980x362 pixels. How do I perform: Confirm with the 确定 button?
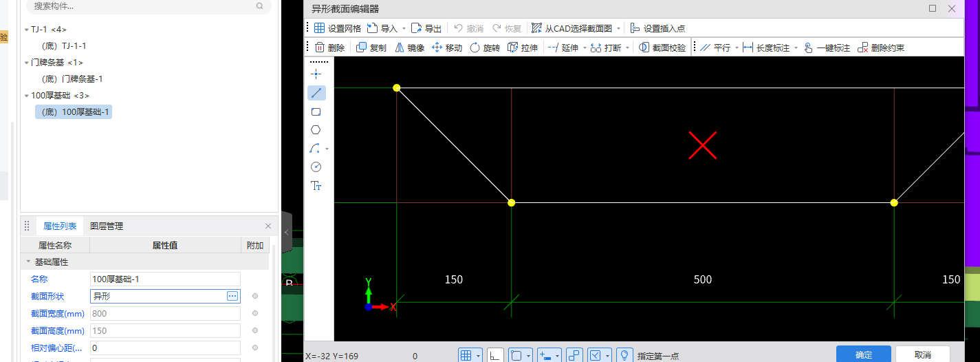[x=864, y=354]
